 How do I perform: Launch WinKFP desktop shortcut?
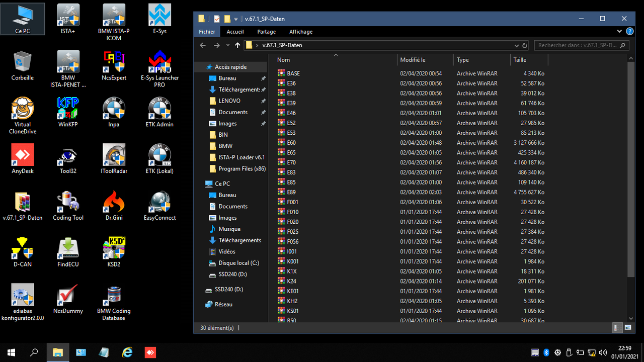68,112
